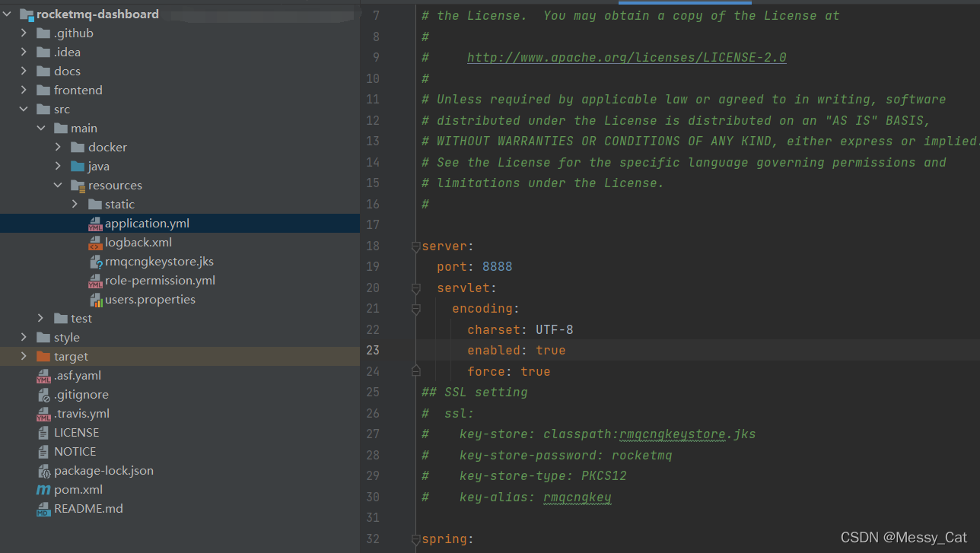The width and height of the screenshot is (980, 553).
Task: Click the key-store-password comment line
Action: pyautogui.click(x=547, y=456)
